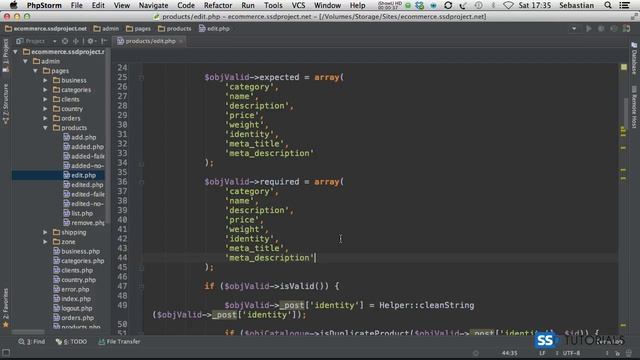Toggle the Structure side tool button
This screenshot has height=360, width=640.
click(x=5, y=103)
